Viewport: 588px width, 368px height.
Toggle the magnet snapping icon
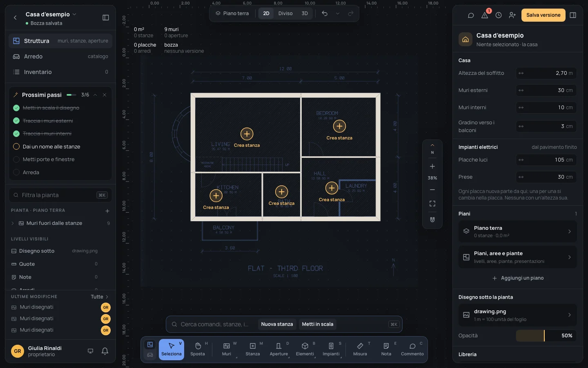click(x=432, y=220)
